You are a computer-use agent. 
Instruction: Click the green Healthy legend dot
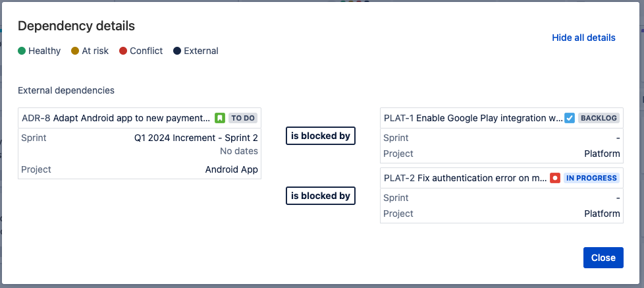pos(22,51)
